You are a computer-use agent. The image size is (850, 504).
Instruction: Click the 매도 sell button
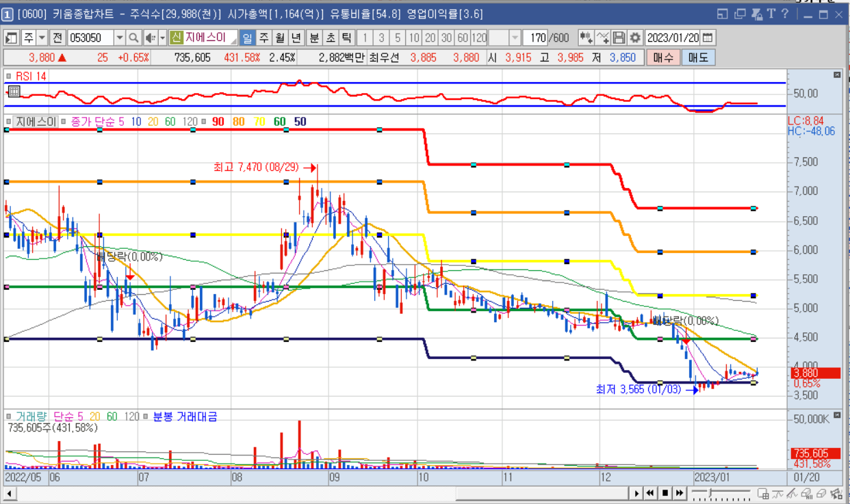coord(699,57)
